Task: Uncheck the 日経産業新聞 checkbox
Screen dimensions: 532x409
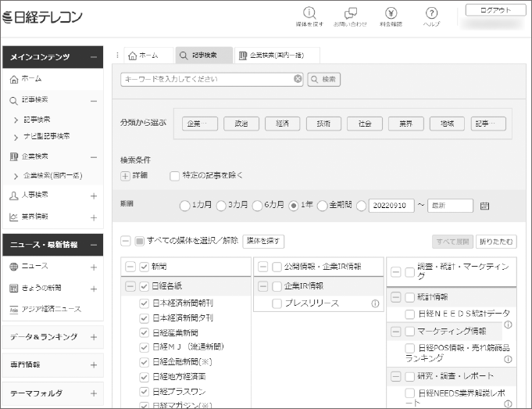Action: (x=144, y=332)
